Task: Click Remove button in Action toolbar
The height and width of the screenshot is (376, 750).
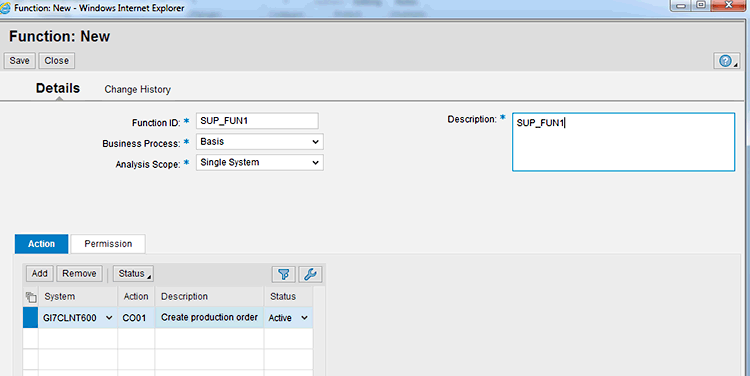Action: [79, 274]
